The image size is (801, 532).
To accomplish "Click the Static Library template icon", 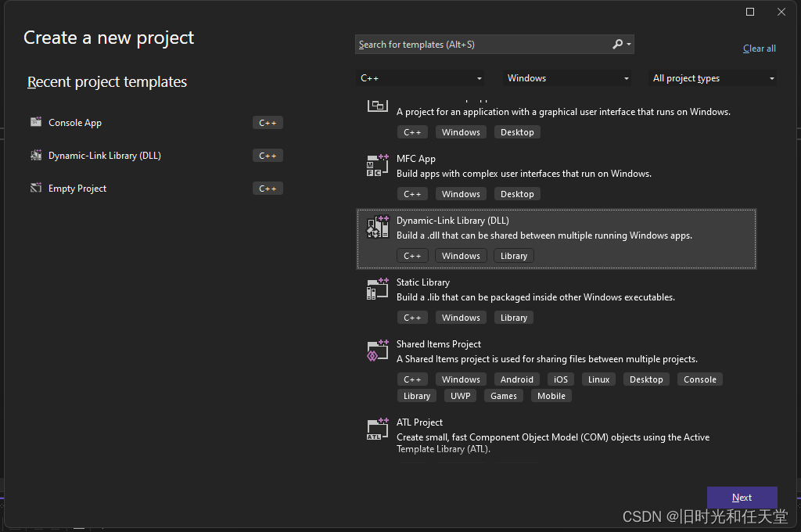I will (x=378, y=289).
